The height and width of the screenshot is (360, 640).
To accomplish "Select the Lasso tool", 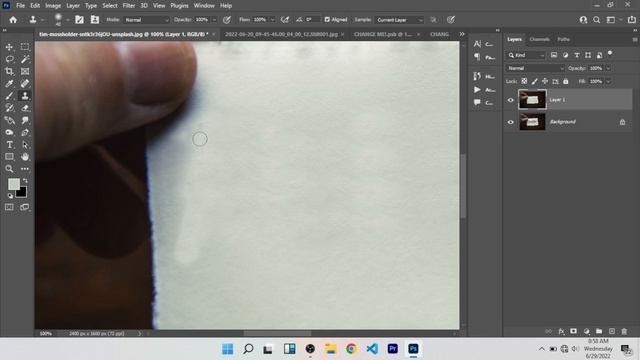I will pyautogui.click(x=9, y=59).
